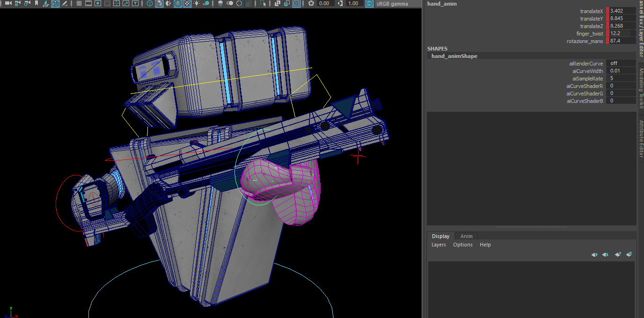Toggle the viewport Grid display
The height and width of the screenshot is (318, 644).
[79, 3]
